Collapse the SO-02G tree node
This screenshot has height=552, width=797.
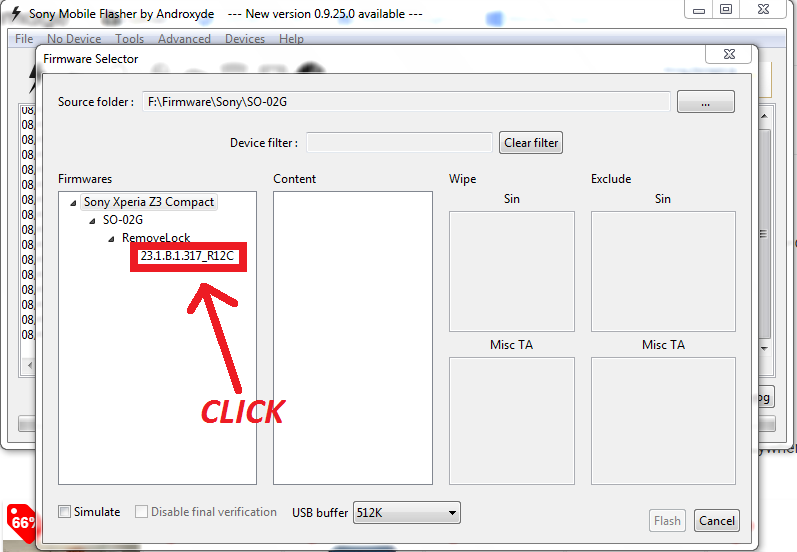tap(92, 221)
